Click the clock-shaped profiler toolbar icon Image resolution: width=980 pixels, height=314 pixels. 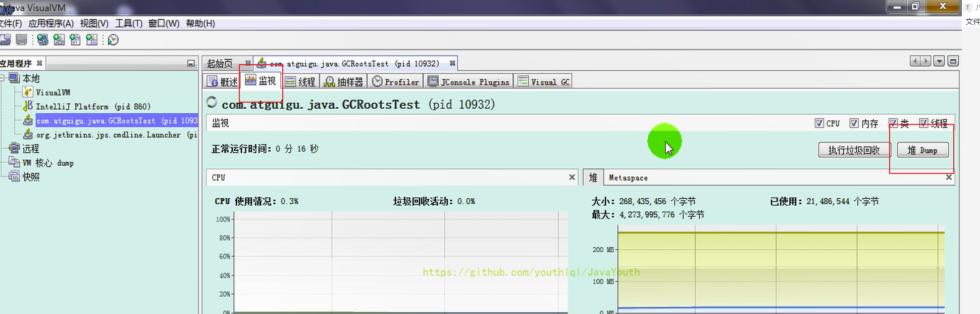pos(113,39)
